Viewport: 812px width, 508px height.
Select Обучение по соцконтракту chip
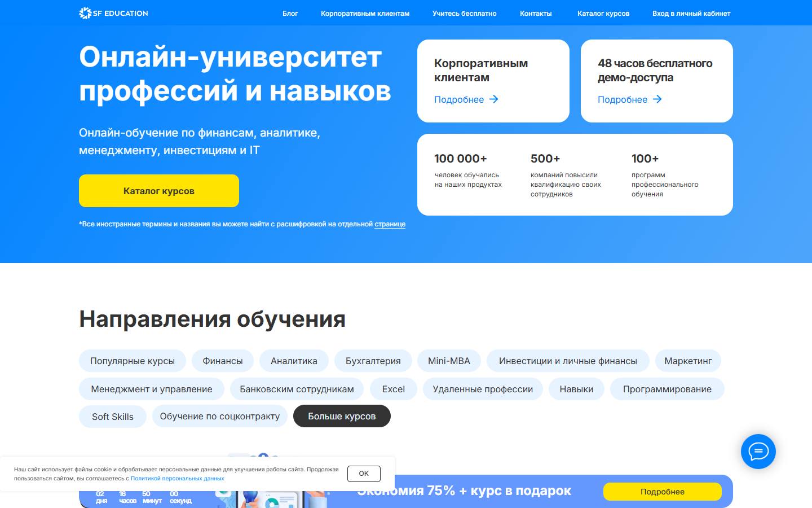point(220,416)
